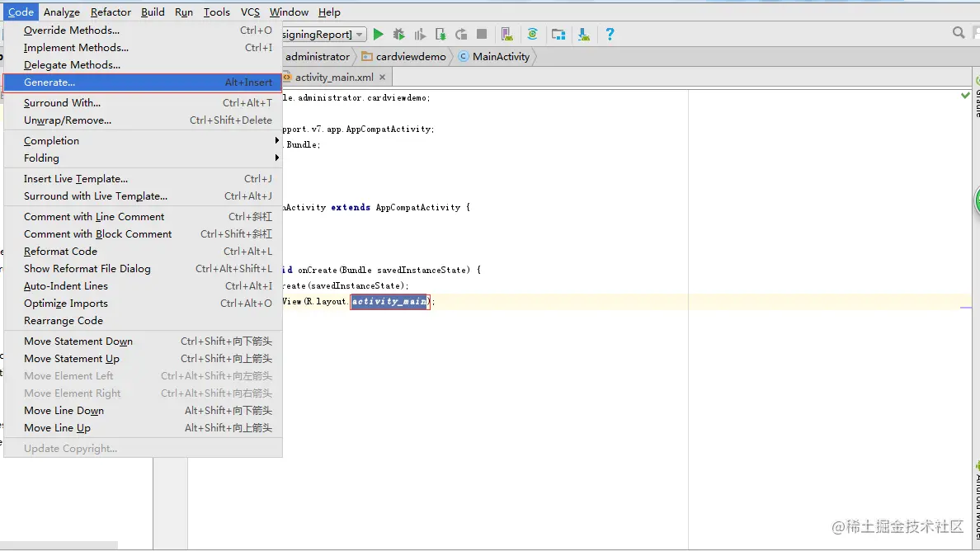Select Override Methods menu item
The height and width of the screenshot is (551, 980).
[x=143, y=30]
